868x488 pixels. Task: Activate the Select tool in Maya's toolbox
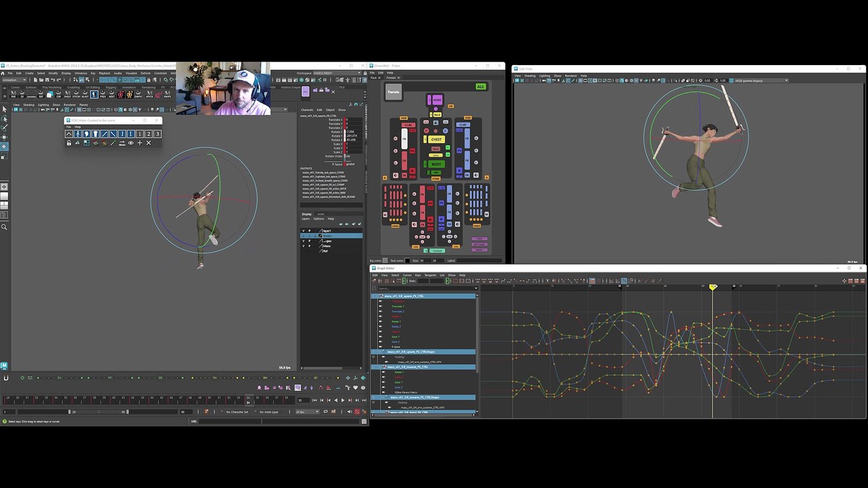(4, 108)
